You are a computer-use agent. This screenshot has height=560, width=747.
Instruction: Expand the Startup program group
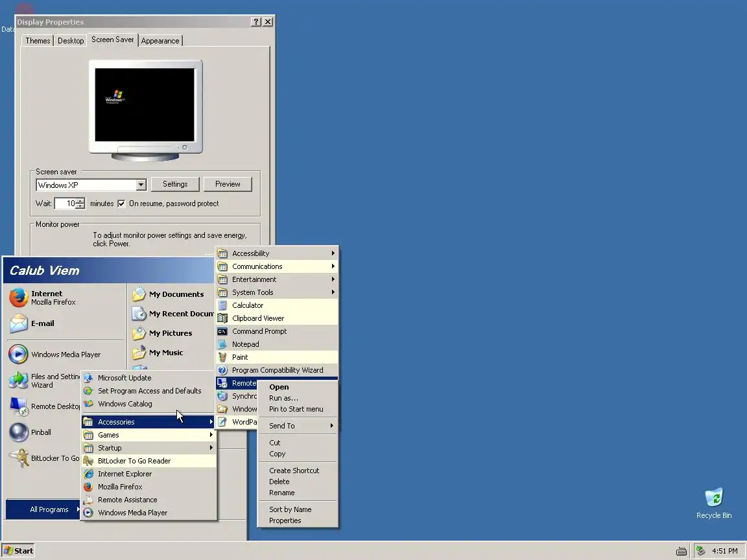tap(148, 448)
